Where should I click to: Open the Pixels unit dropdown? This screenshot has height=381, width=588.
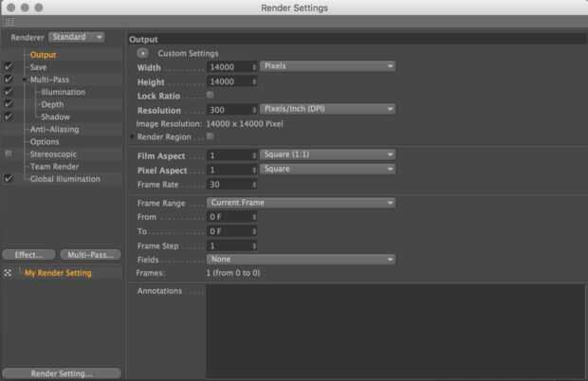click(327, 66)
